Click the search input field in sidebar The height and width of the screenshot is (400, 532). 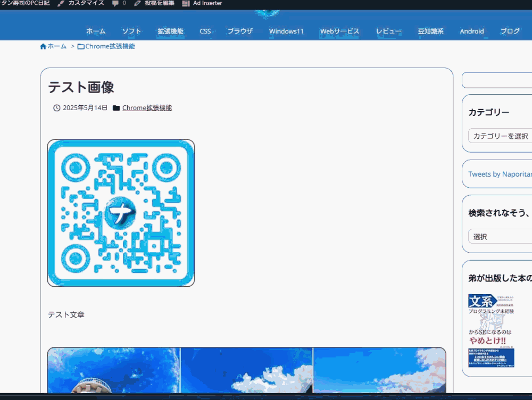tap(497, 80)
